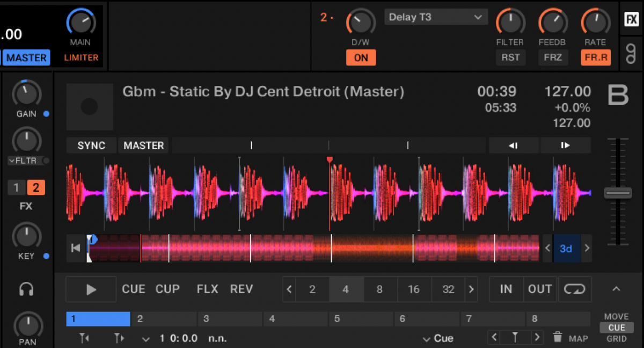The image size is (644, 348).
Task: Click the GAIN knob
Action: 26,93
